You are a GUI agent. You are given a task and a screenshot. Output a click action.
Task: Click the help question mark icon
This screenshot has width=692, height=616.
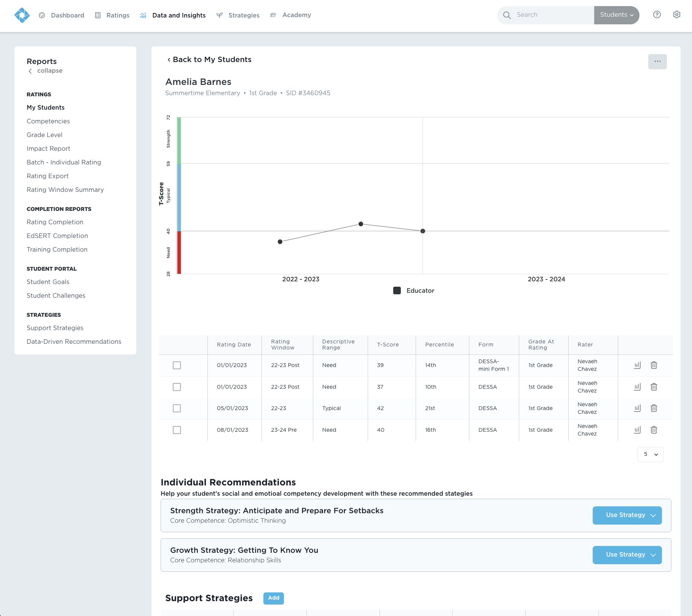point(657,15)
